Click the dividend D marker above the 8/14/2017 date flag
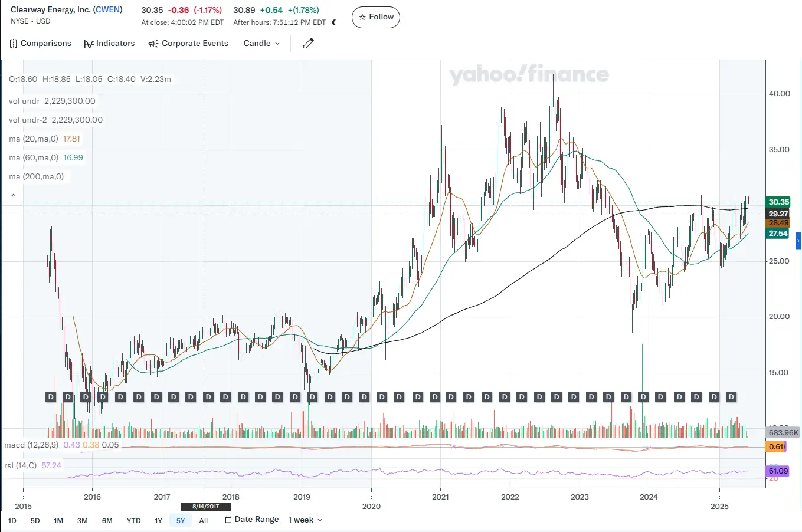Screen dimensions: 802x532 pyautogui.click(x=208, y=397)
